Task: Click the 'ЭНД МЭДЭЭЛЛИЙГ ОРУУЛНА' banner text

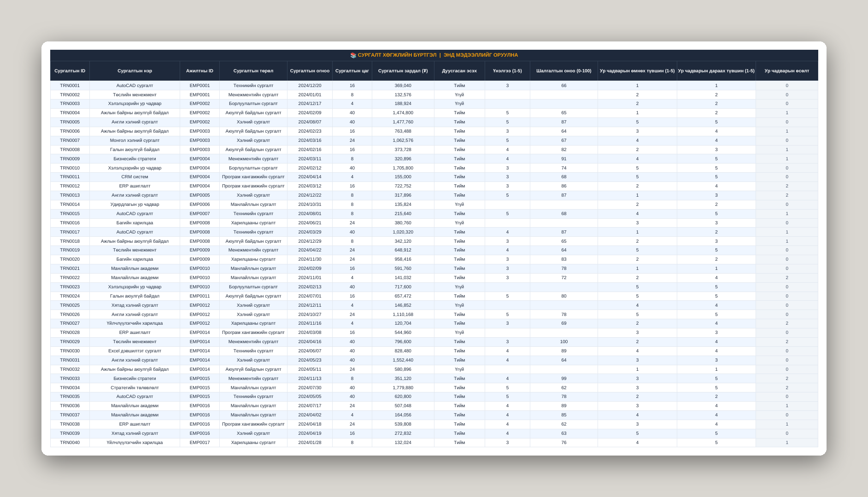Action: [481, 55]
